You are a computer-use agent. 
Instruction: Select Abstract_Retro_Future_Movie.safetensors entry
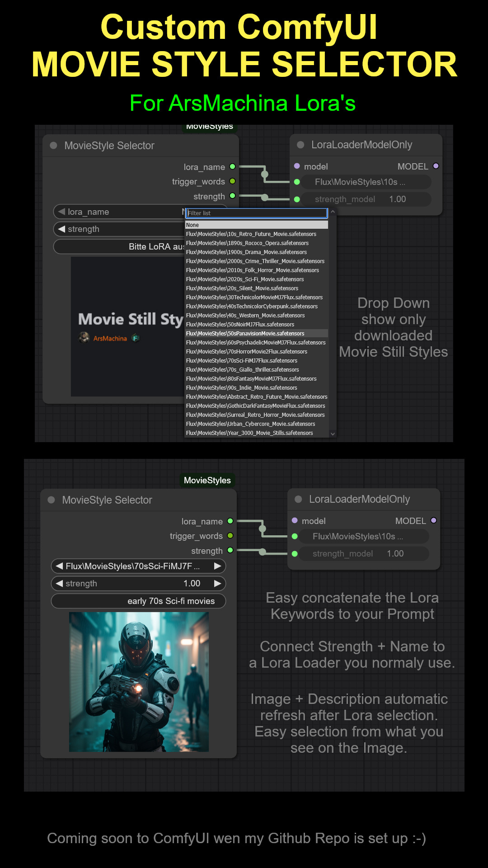pyautogui.click(x=257, y=396)
